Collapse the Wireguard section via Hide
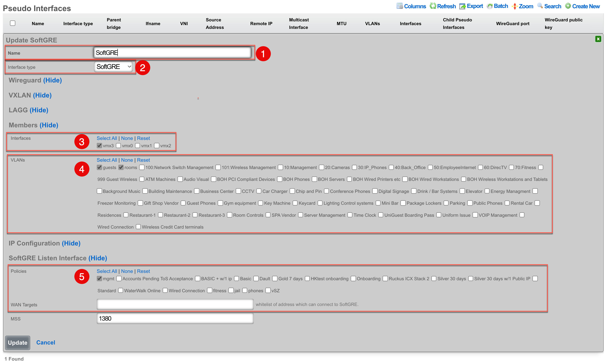 point(52,80)
